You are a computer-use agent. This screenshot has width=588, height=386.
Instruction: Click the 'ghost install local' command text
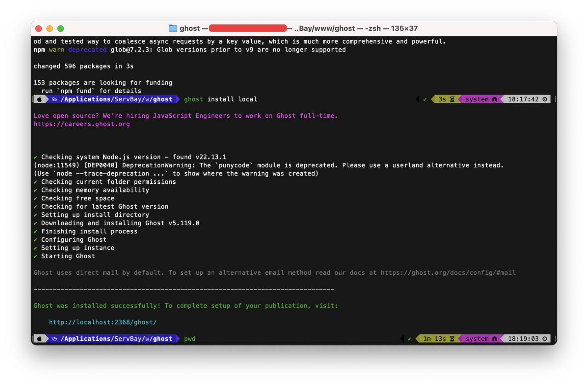(220, 99)
